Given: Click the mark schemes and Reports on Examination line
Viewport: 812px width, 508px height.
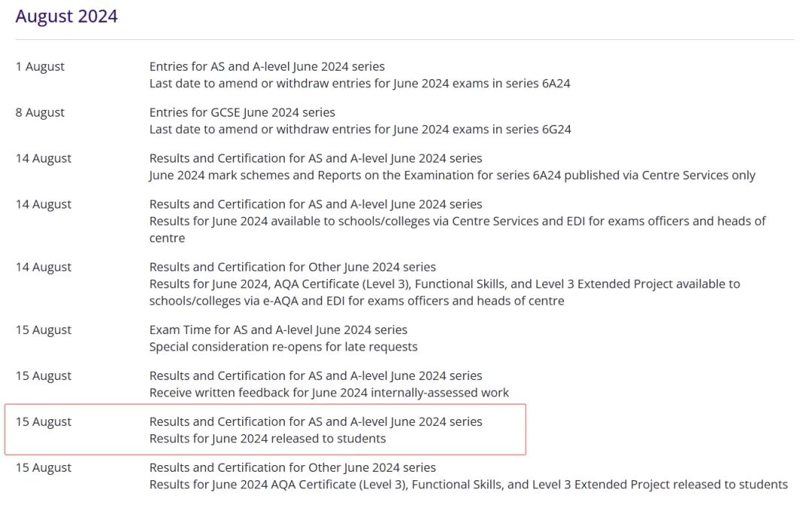Looking at the screenshot, I should pyautogui.click(x=452, y=175).
